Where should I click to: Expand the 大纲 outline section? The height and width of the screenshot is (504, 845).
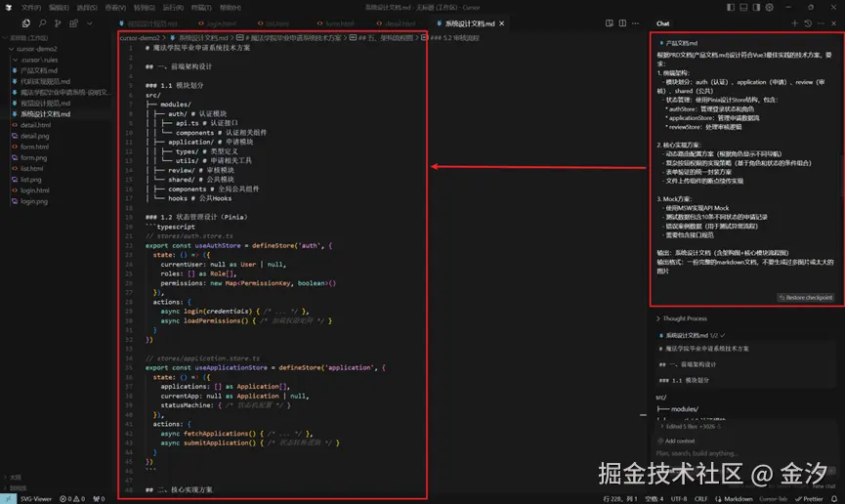click(x=15, y=478)
